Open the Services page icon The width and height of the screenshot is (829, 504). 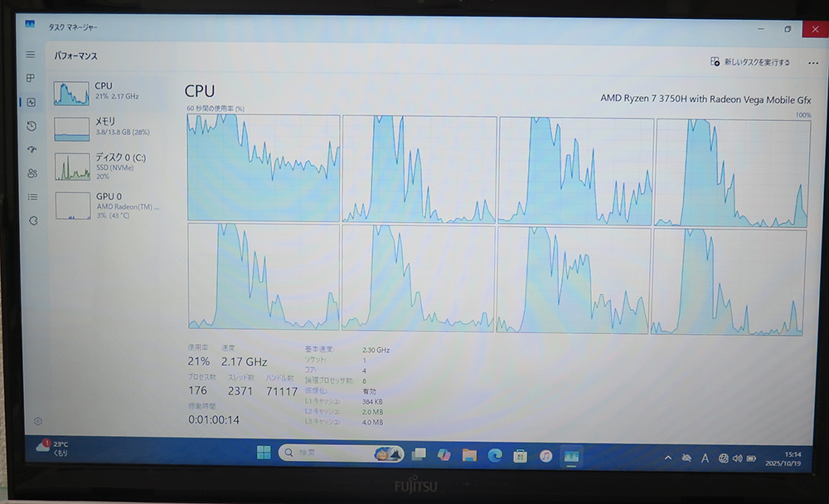(33, 220)
